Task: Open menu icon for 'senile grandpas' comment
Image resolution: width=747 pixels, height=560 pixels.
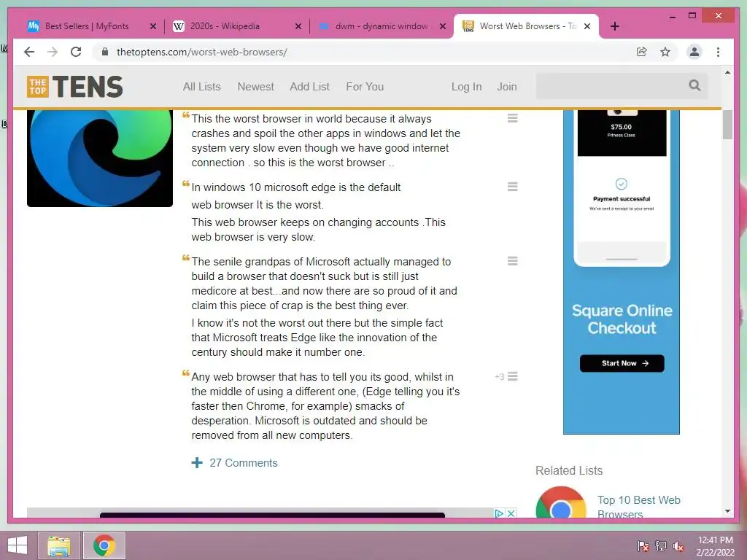Action: (x=513, y=261)
